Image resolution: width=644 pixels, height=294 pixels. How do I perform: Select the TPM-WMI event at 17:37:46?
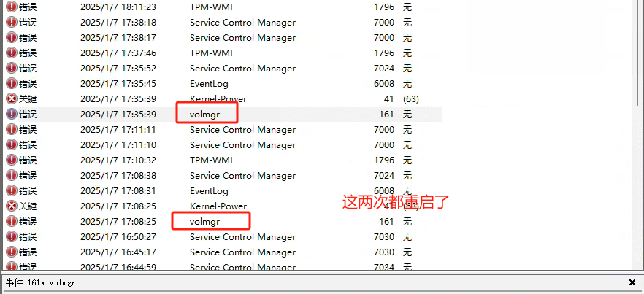click(x=223, y=53)
